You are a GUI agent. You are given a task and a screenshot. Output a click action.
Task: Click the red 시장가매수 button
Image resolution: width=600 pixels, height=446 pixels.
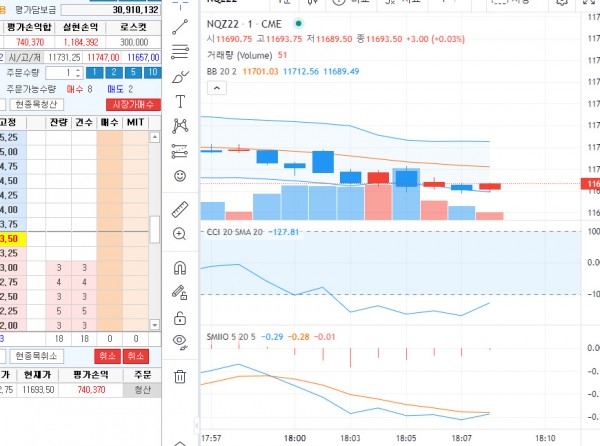click(x=132, y=105)
